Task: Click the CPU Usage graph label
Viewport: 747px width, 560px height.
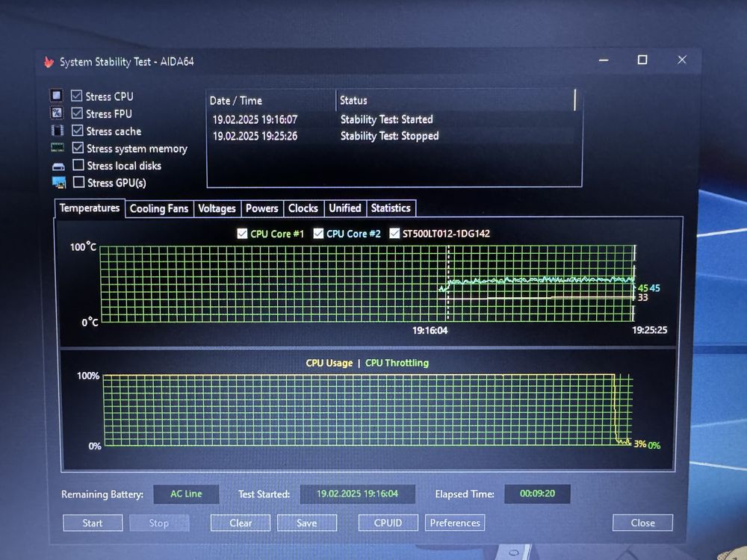Action: pos(329,363)
